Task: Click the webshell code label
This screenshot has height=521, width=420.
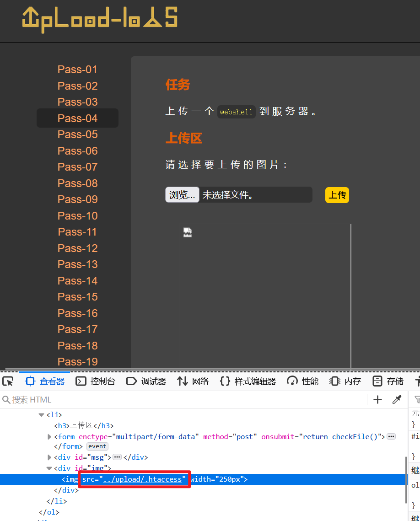Action: pos(236,112)
